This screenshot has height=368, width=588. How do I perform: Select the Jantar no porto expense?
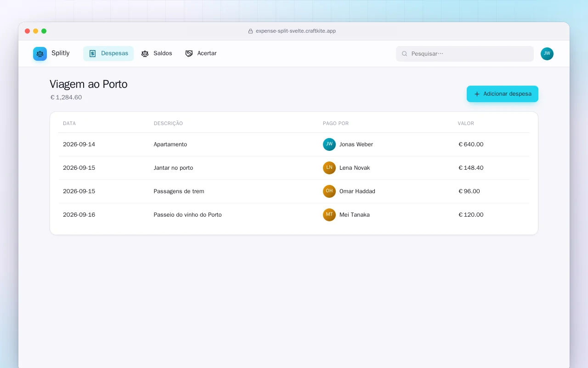tap(174, 168)
